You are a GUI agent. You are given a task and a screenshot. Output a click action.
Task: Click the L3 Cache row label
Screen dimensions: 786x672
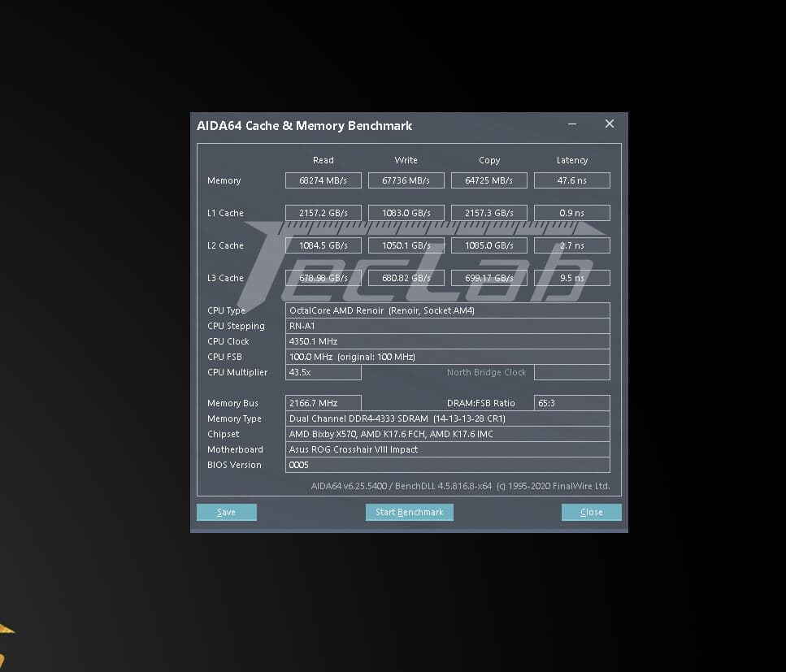tap(225, 278)
